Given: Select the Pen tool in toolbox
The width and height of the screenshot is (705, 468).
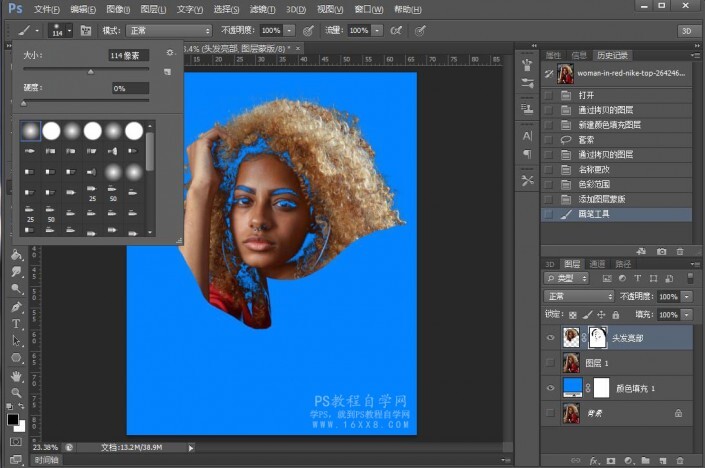Looking at the screenshot, I should point(16,307).
